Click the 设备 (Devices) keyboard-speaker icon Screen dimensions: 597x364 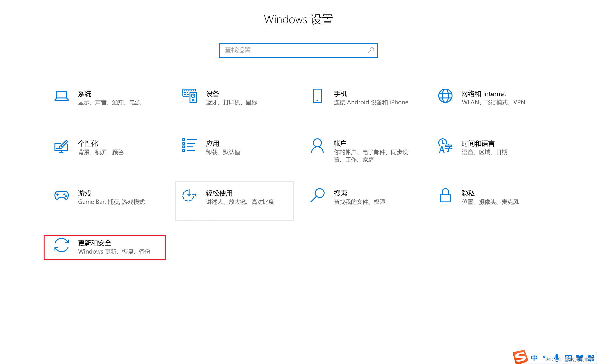190,96
